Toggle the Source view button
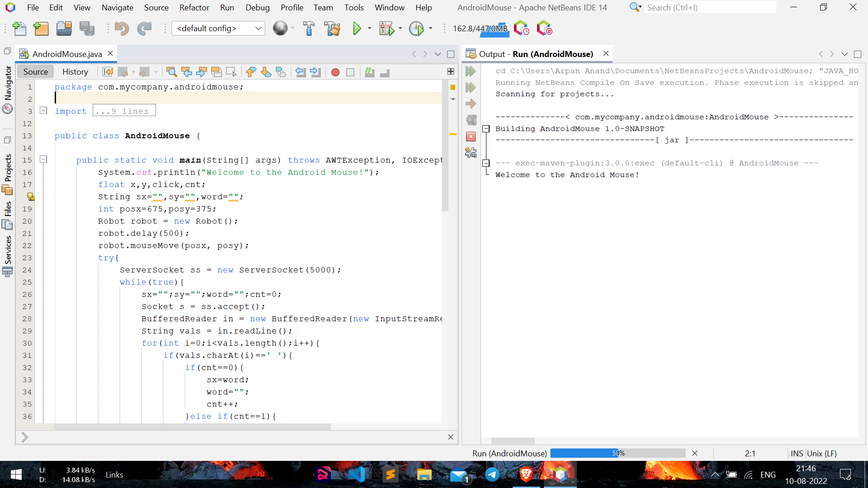868x488 pixels. tap(35, 72)
